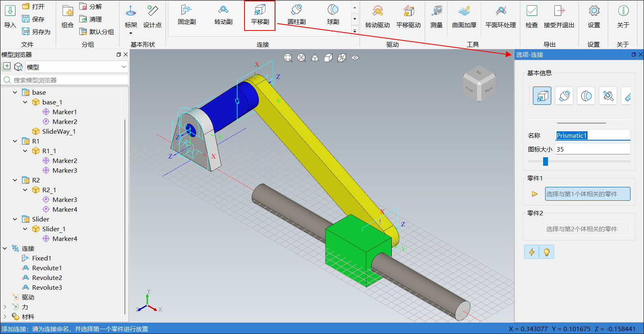Select the 转动副 revolute joint tool
This screenshot has height=334, width=644.
point(223,15)
